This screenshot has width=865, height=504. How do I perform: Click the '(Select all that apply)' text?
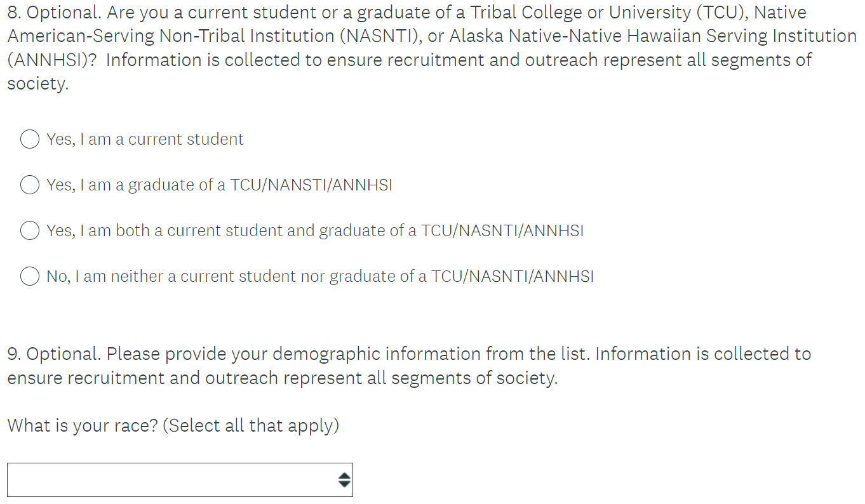pyautogui.click(x=251, y=425)
